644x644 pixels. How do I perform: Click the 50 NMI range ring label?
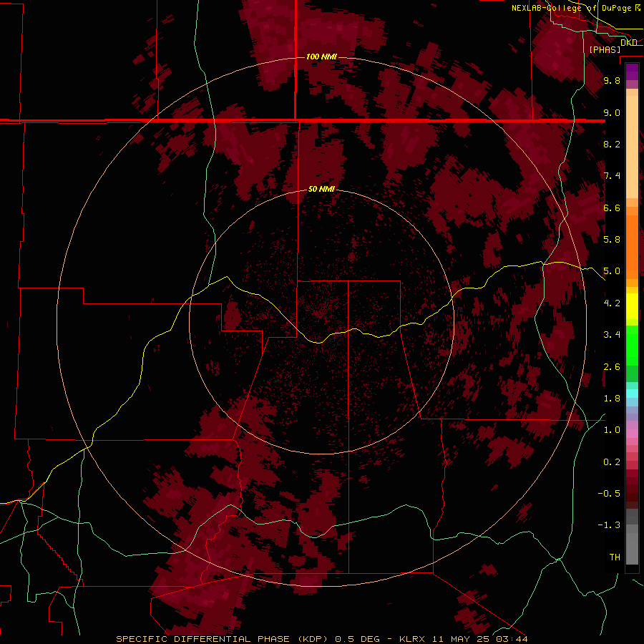click(321, 189)
